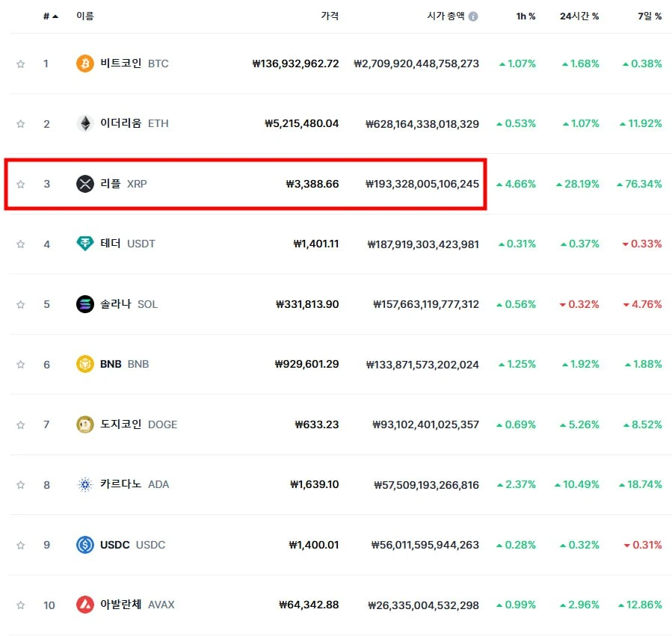Click the Solana SOL logo icon
The image size is (672, 636).
85,304
